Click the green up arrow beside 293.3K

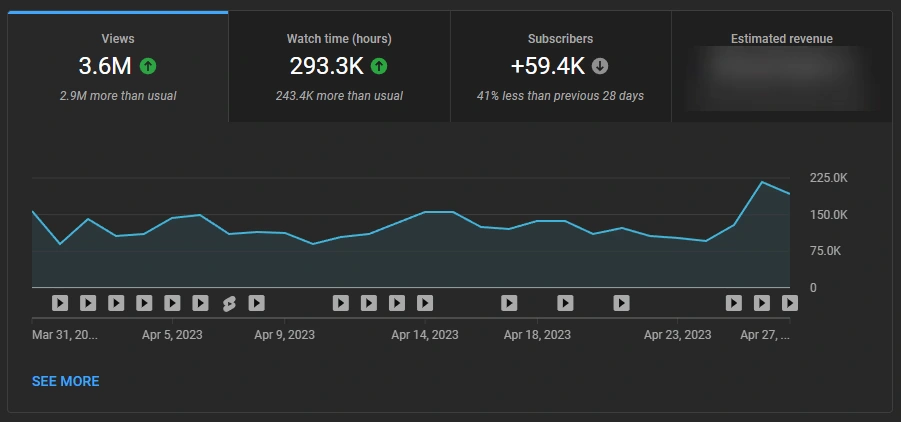click(x=379, y=67)
